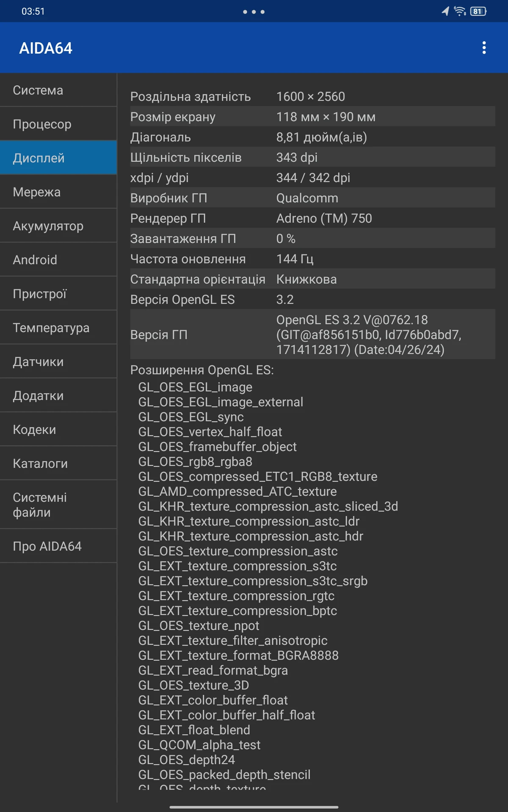Select GL_EXT_texture_filter_anisotropic extension
This screenshot has width=508, height=812.
point(233,640)
